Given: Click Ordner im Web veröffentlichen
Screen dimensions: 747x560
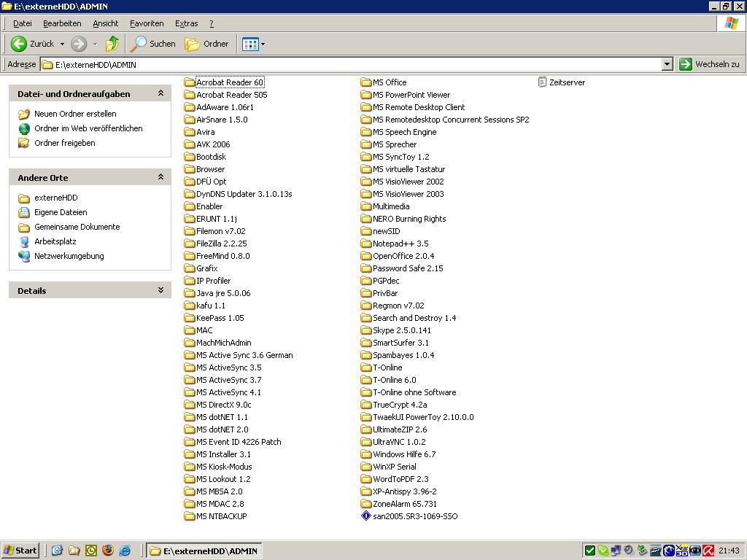Looking at the screenshot, I should tap(88, 128).
